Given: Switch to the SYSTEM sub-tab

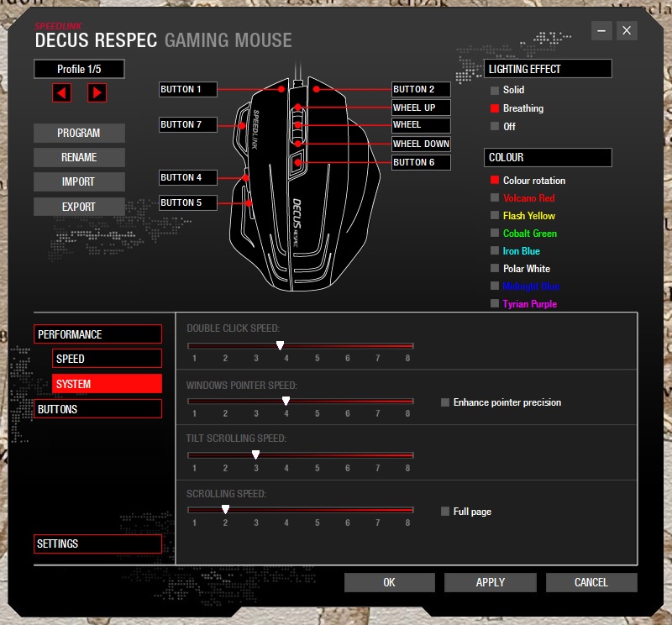Looking at the screenshot, I should coord(107,383).
